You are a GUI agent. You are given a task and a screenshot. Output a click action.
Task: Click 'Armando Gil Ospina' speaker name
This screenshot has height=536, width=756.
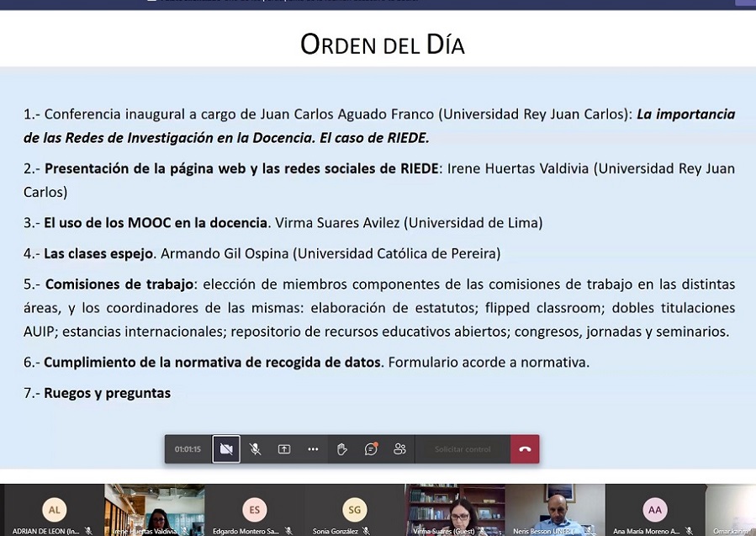225,253
